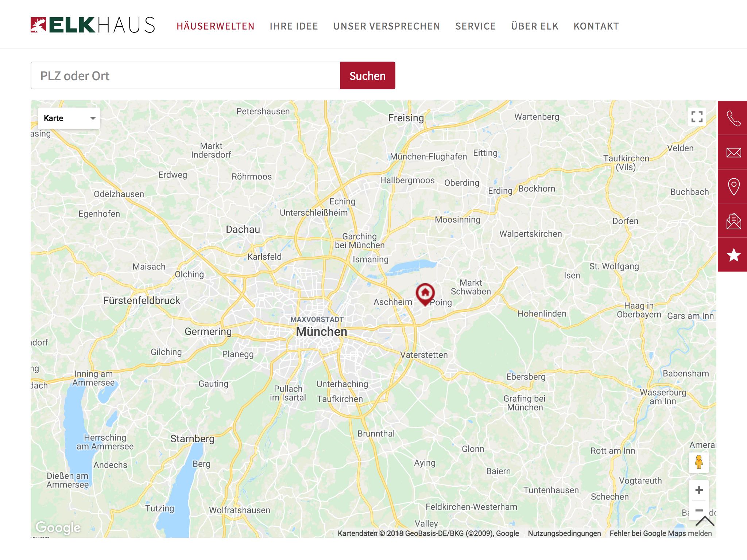Image resolution: width=747 pixels, height=560 pixels.
Task: Toggle fullscreen map view
Action: pos(697,117)
